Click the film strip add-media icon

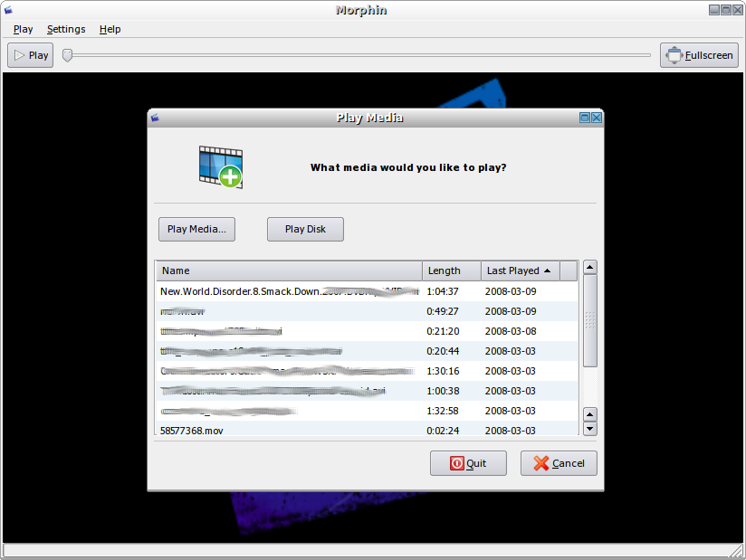click(221, 166)
